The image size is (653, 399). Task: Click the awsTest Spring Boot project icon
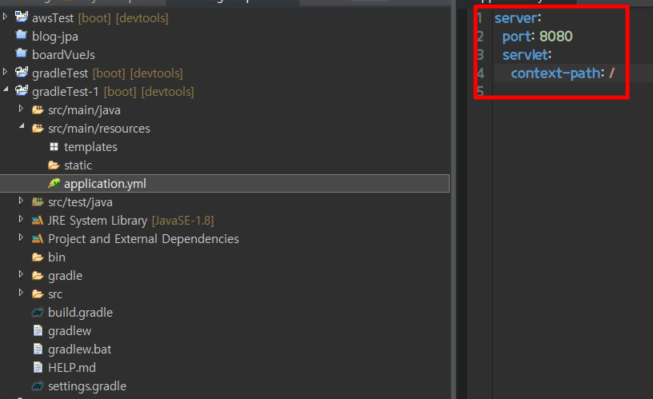(x=21, y=17)
